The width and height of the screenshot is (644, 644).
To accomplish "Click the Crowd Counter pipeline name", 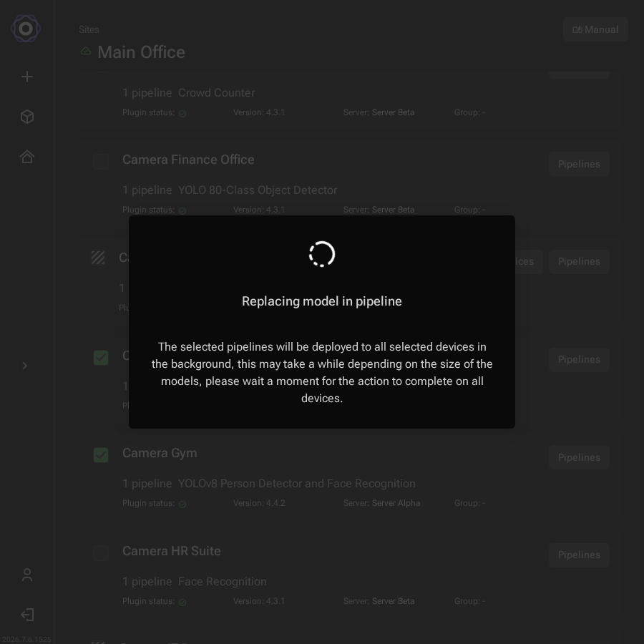I will tap(216, 93).
